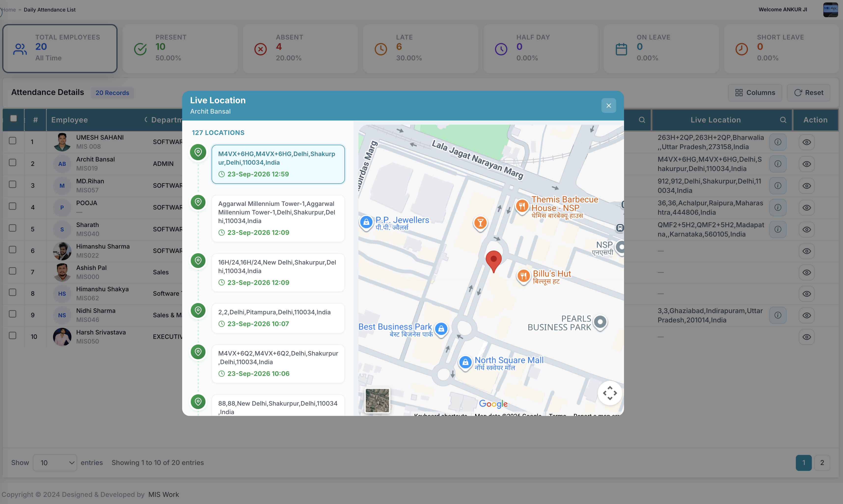
Task: Open location info for the M4VX+6HG Shakurpur row
Action: point(777,164)
